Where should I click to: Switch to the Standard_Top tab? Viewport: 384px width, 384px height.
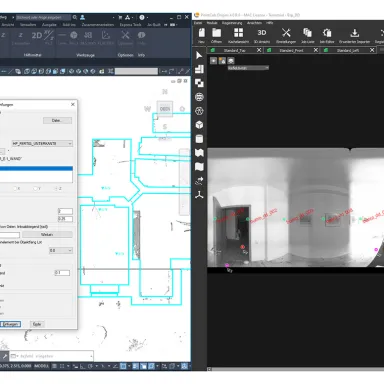(x=234, y=50)
